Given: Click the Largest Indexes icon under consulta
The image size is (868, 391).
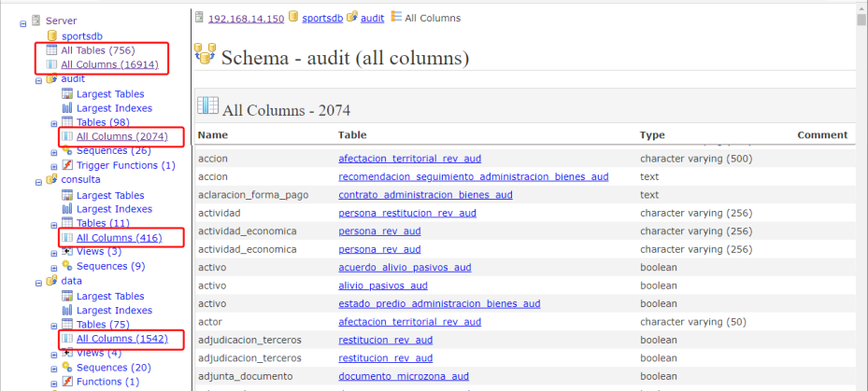Looking at the screenshot, I should pos(67,210).
